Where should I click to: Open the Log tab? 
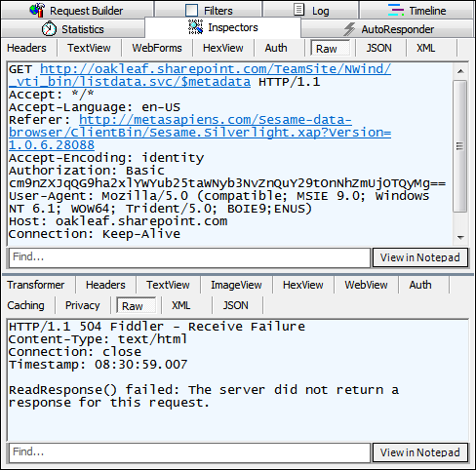coord(310,10)
